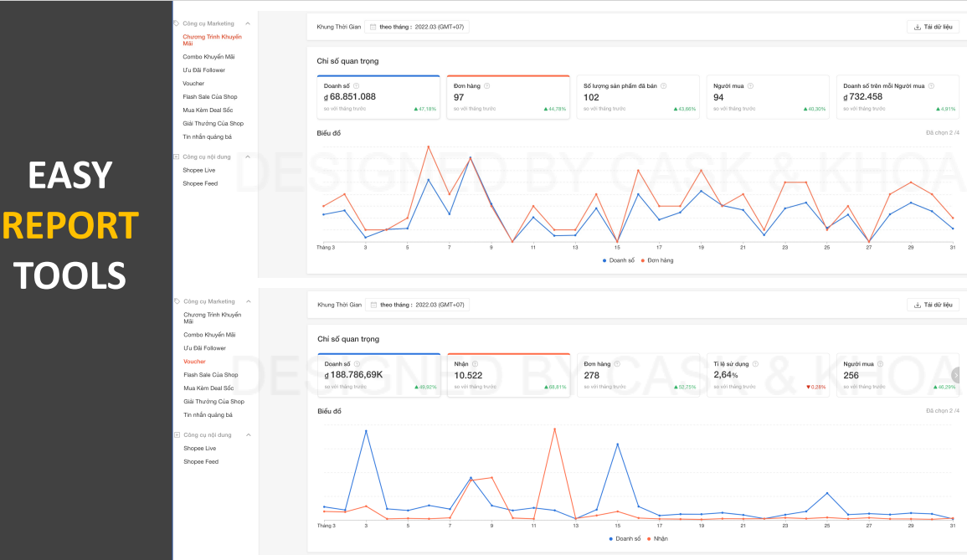Image resolution: width=967 pixels, height=560 pixels.
Task: Click info icon next to Doanh số trên mỗi Người mua
Action: coord(931,85)
